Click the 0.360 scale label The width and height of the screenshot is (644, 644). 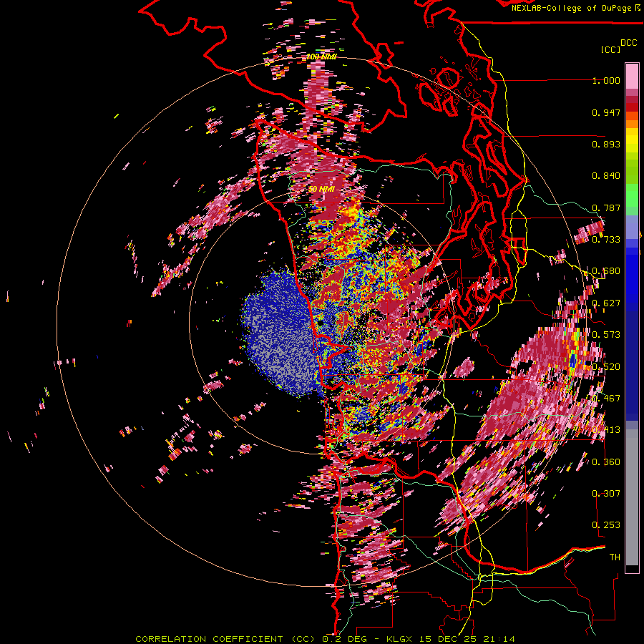point(606,462)
